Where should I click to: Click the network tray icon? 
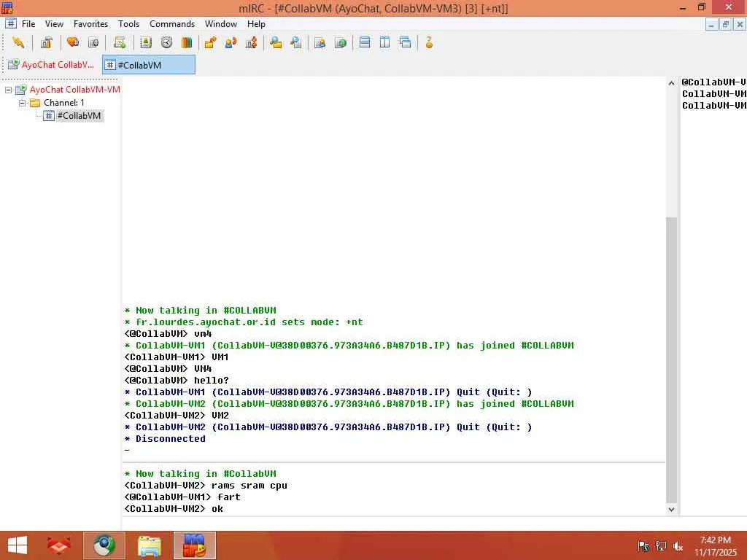(x=660, y=546)
